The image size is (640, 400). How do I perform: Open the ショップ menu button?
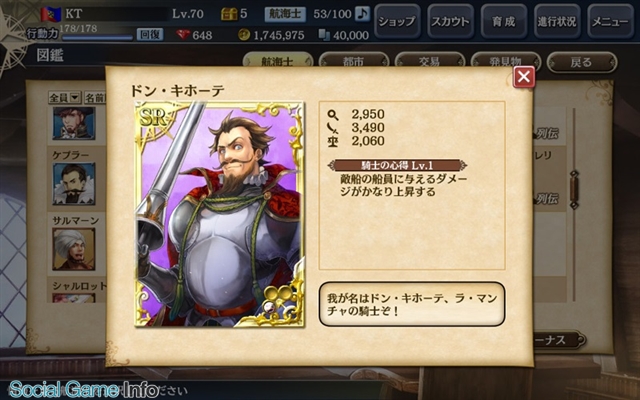[397, 21]
